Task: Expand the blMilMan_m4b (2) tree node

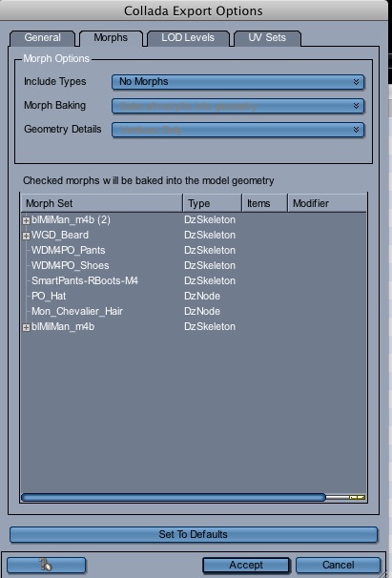Action: point(26,220)
